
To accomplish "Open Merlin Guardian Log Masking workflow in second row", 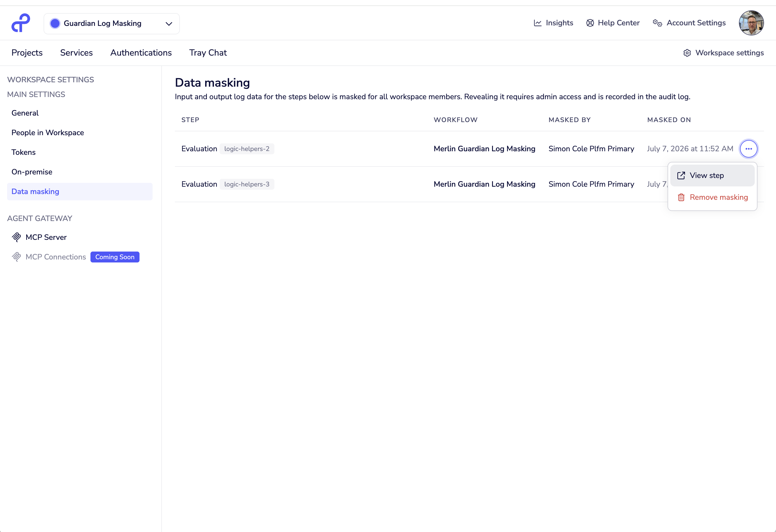I will 484,184.
